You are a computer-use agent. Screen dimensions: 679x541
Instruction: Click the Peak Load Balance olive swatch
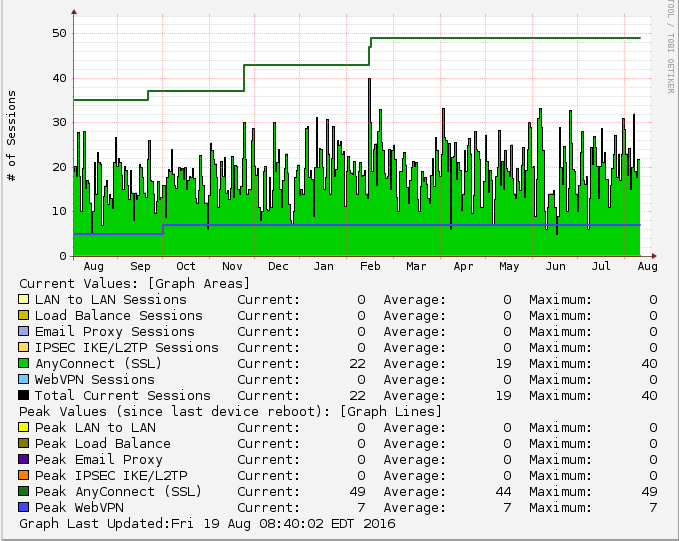pos(23,444)
